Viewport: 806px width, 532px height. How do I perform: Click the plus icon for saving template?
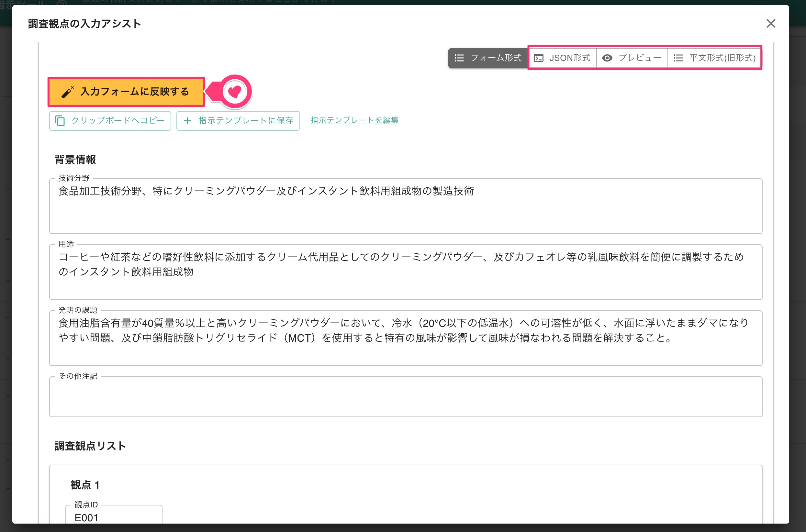point(187,121)
